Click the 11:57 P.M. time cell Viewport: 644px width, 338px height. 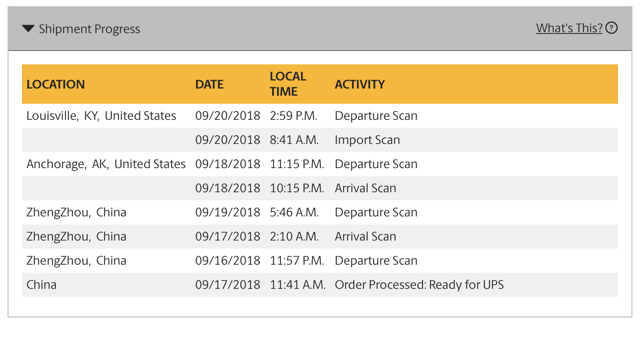pyautogui.click(x=297, y=261)
